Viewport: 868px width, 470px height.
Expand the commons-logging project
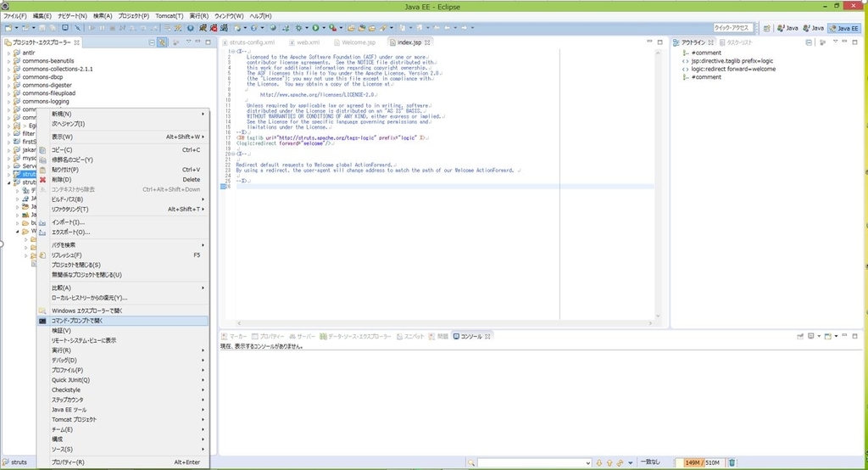pyautogui.click(x=8, y=102)
